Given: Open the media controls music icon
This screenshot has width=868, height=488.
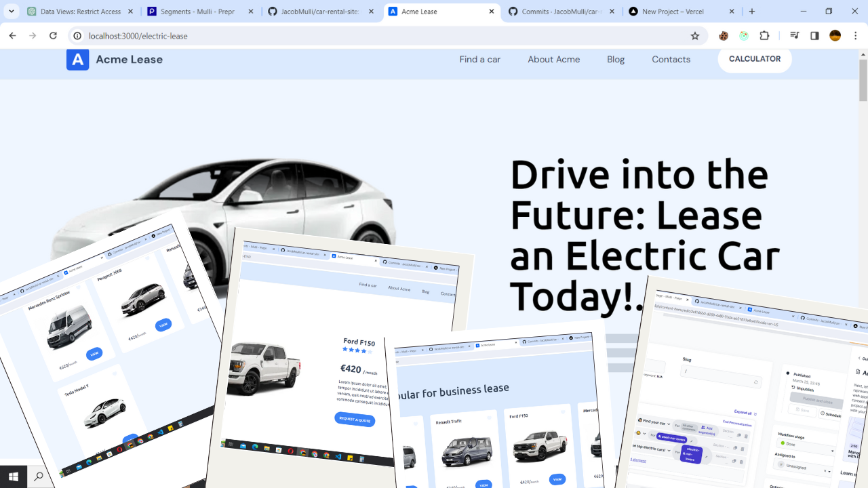Looking at the screenshot, I should (x=794, y=36).
